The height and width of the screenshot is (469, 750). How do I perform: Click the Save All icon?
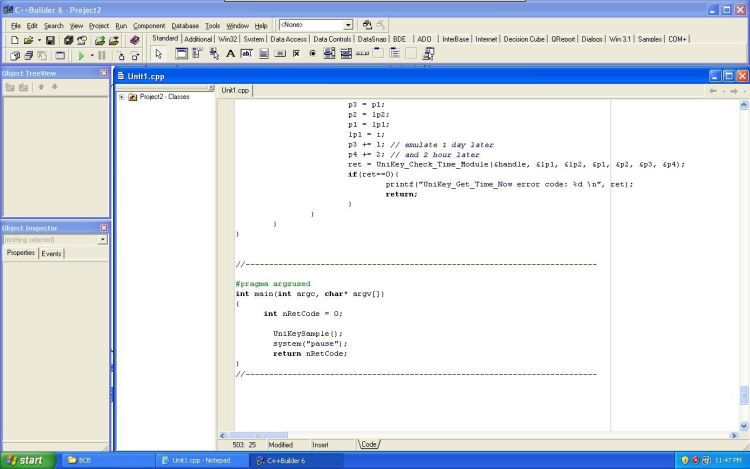tap(68, 41)
